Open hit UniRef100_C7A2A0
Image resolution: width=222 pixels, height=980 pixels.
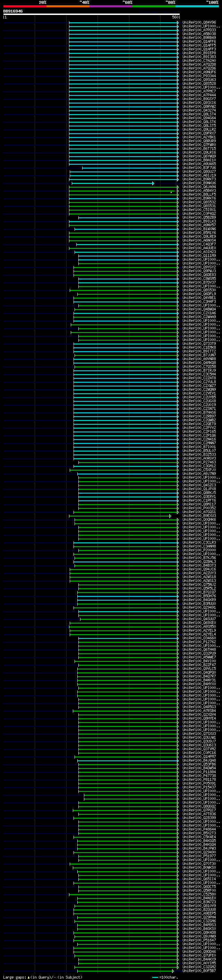pyautogui.click(x=199, y=60)
